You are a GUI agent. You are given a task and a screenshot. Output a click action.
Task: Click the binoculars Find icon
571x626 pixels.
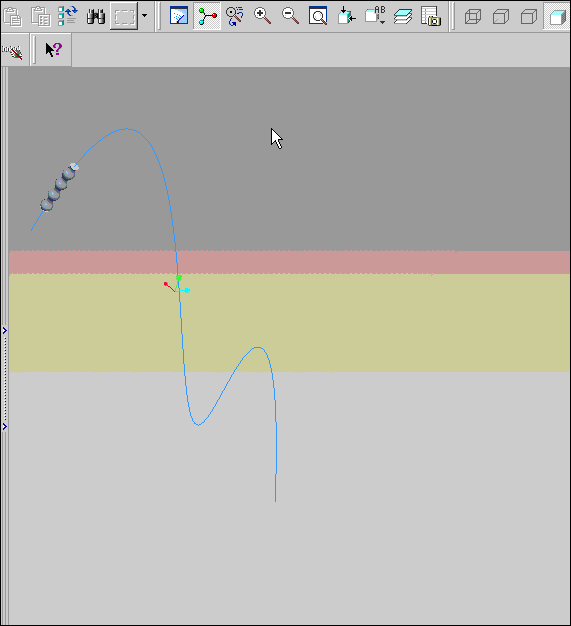96,16
